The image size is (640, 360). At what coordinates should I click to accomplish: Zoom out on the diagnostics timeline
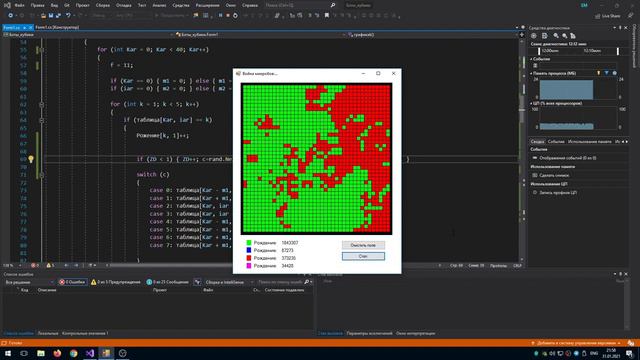564,36
